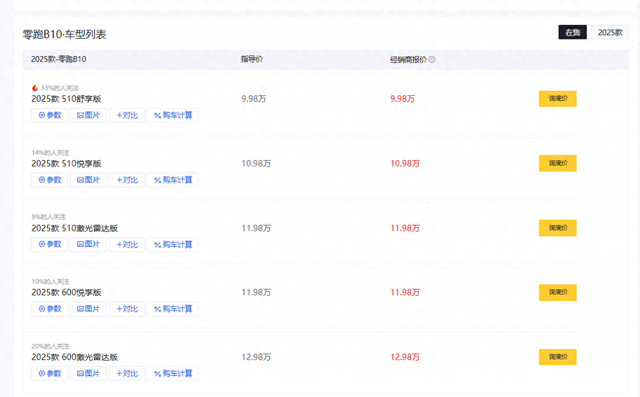The width and height of the screenshot is (640, 397).
Task: View 图片 of 2025款 510悦享版
Action: (88, 180)
